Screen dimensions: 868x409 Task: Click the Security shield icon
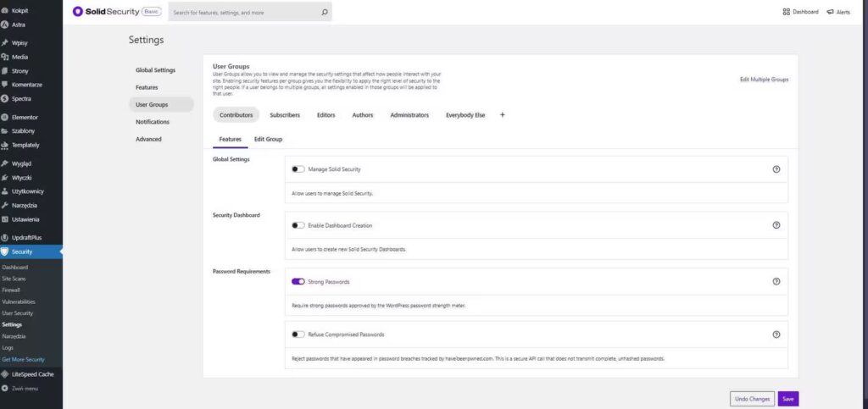click(x=4, y=251)
